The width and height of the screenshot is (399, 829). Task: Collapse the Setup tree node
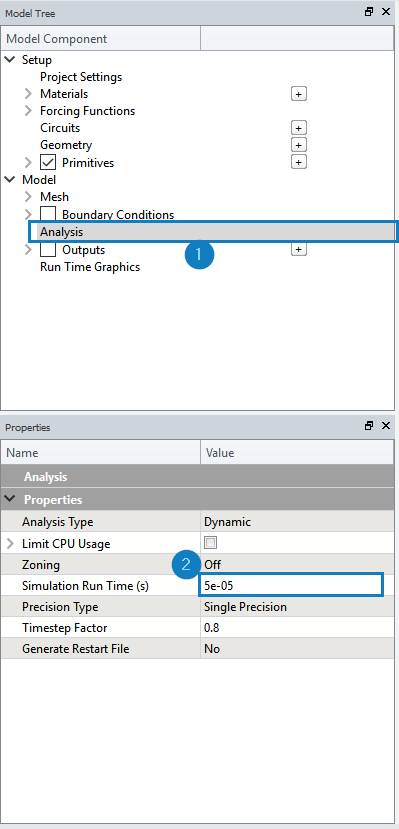10,60
